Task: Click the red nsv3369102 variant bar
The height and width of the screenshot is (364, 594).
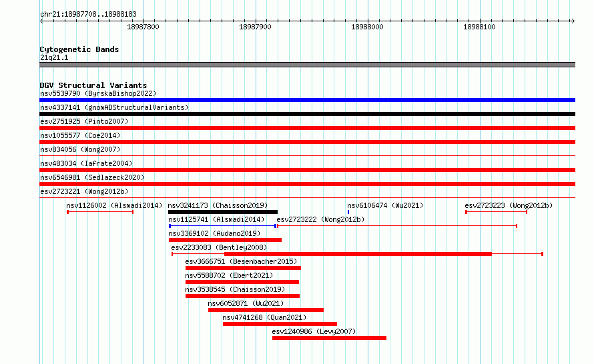Action: coord(225,240)
